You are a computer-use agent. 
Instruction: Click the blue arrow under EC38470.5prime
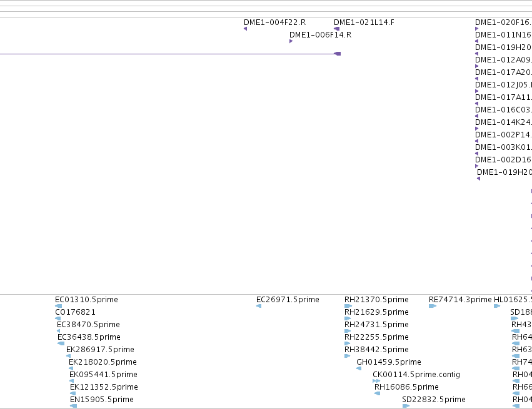[x=58, y=331]
